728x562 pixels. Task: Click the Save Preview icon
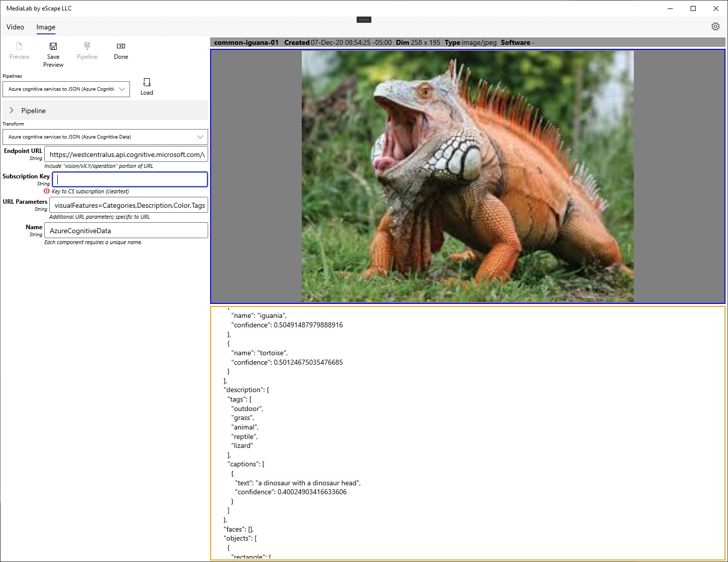pos(53,46)
